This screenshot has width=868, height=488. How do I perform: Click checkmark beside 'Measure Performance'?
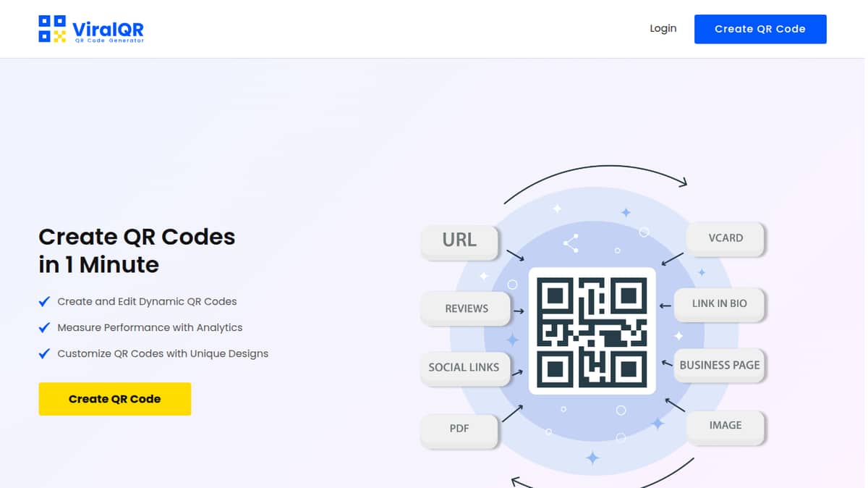(x=44, y=327)
